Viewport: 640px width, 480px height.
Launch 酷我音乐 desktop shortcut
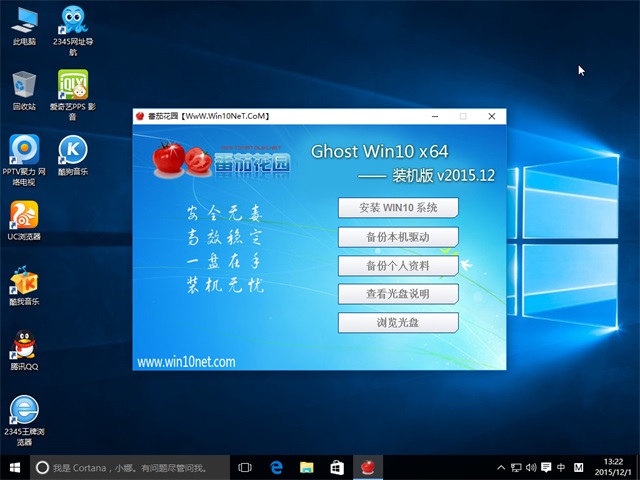[24, 281]
